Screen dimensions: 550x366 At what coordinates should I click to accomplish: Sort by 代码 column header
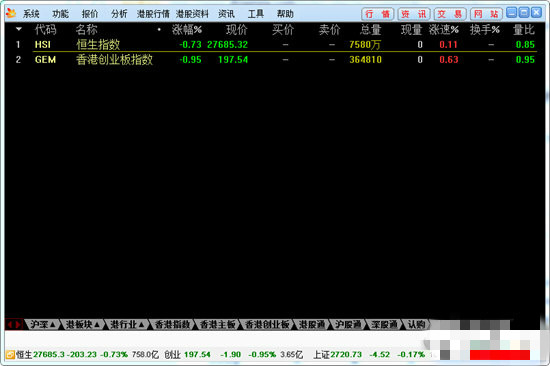click(x=46, y=30)
